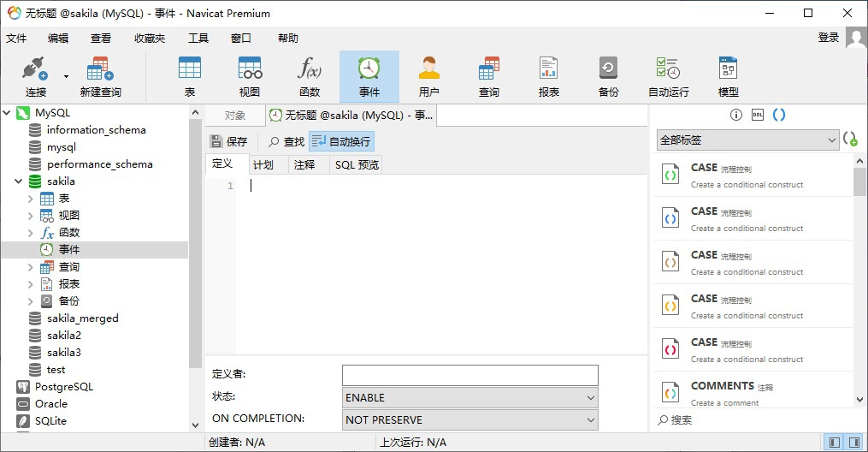Select the COMMENTS 注释 snippet
Image resolution: width=868 pixels, height=452 pixels.
(753, 393)
